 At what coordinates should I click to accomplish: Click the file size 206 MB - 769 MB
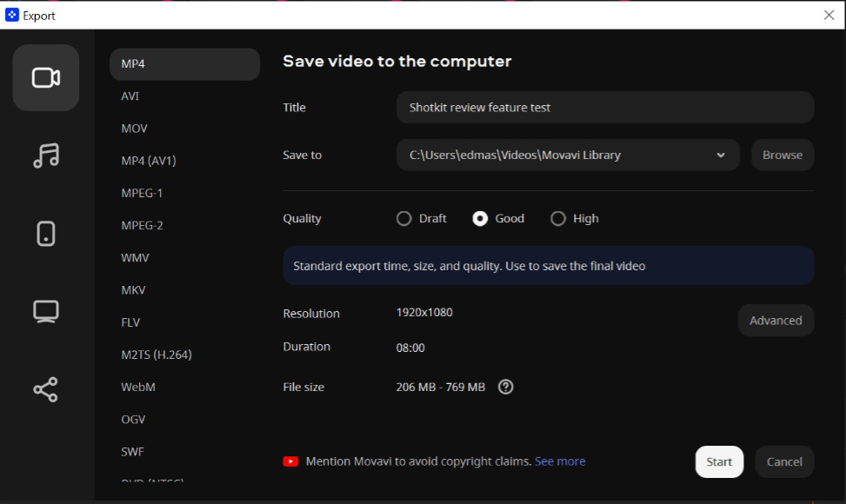coord(440,387)
